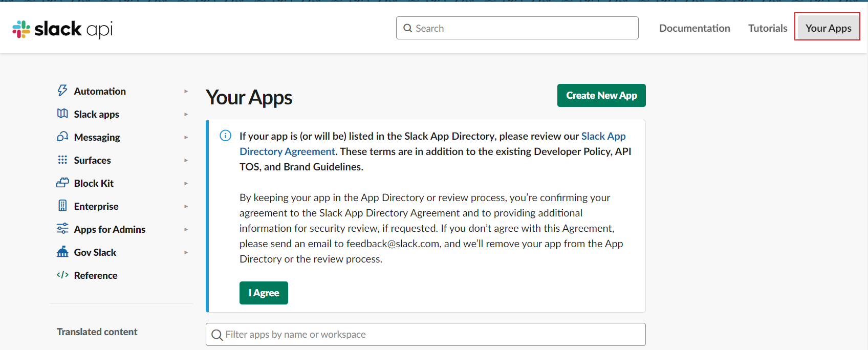The image size is (868, 350).
Task: Open Gov Slack in the sidebar
Action: point(95,252)
